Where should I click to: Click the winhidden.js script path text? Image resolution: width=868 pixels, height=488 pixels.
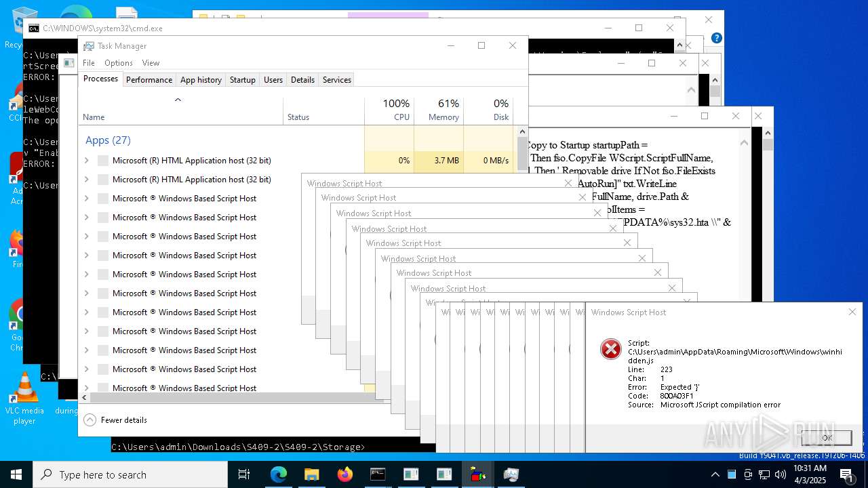[x=734, y=357]
